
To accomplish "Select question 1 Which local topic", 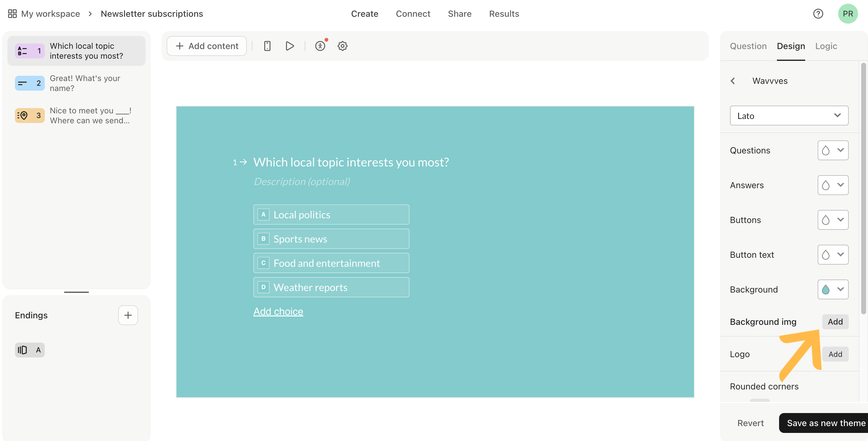I will (x=76, y=51).
